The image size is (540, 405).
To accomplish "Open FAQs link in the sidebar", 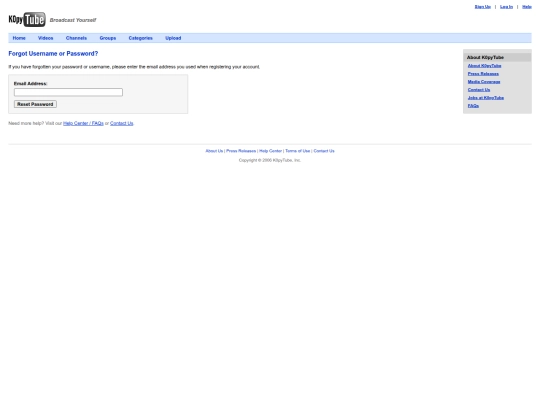I will point(473,106).
